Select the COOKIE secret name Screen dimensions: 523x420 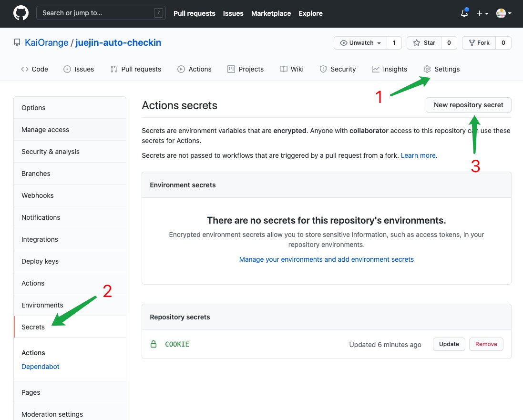(177, 344)
